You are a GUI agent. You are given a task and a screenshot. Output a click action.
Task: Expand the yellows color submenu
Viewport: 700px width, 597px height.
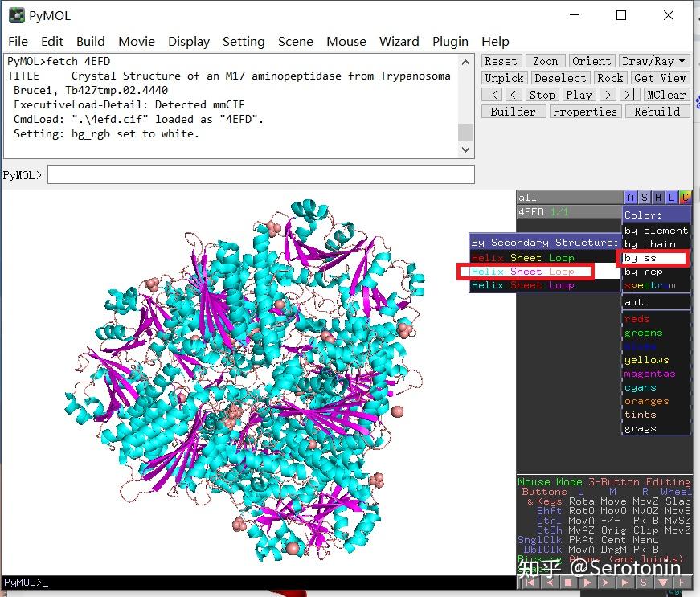[657, 360]
